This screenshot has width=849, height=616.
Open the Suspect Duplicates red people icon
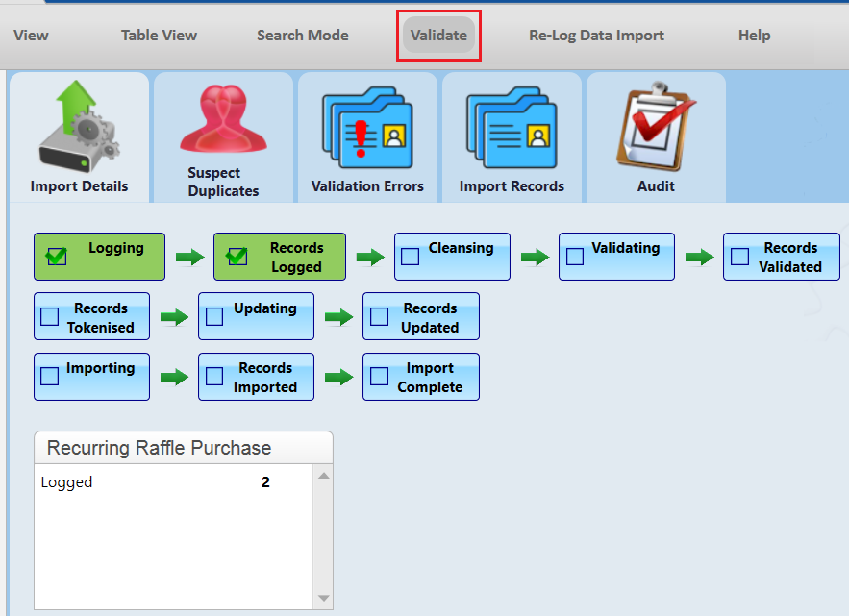(x=223, y=119)
